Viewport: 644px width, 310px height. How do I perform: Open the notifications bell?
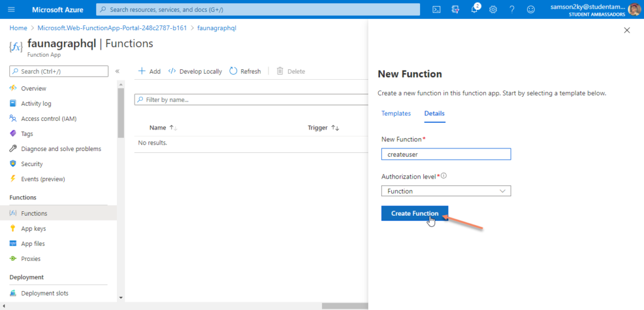point(474,9)
